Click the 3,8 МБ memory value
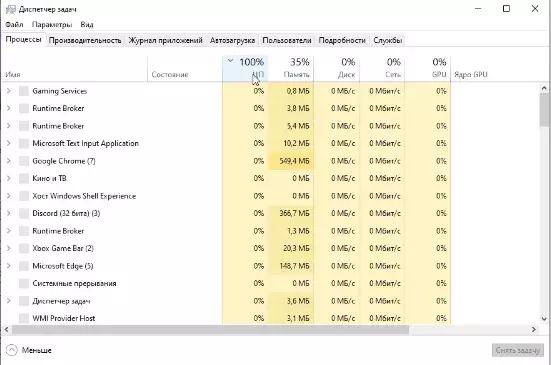This screenshot has width=551, height=365. (298, 108)
